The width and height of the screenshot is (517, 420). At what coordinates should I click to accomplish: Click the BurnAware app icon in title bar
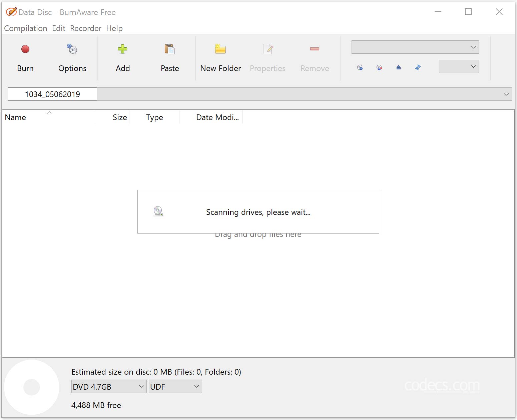(x=11, y=12)
